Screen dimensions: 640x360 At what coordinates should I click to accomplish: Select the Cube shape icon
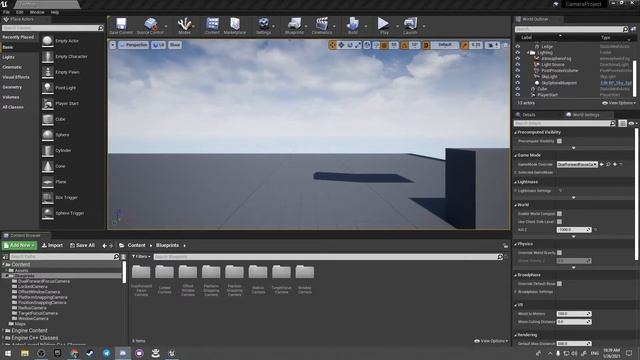[x=48, y=119]
